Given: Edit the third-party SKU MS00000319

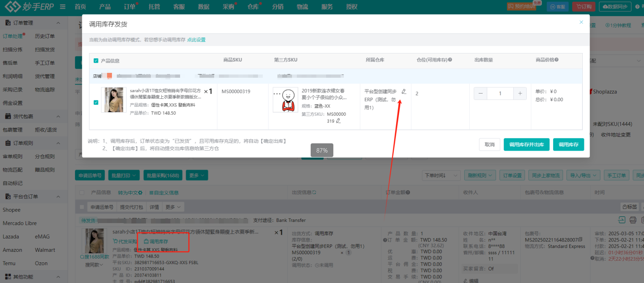Looking at the screenshot, I should pyautogui.click(x=338, y=121).
